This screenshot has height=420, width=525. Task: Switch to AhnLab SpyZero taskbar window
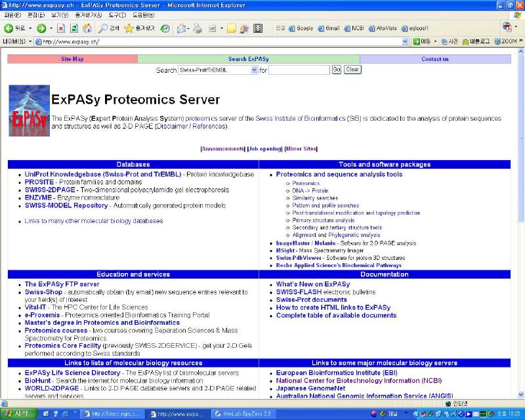[x=244, y=414]
